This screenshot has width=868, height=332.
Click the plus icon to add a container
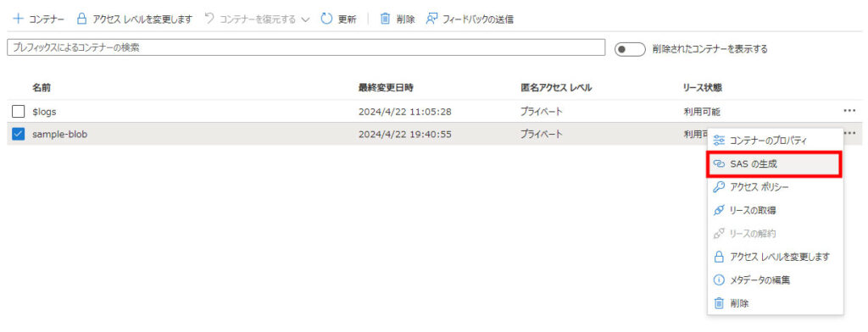[19, 19]
